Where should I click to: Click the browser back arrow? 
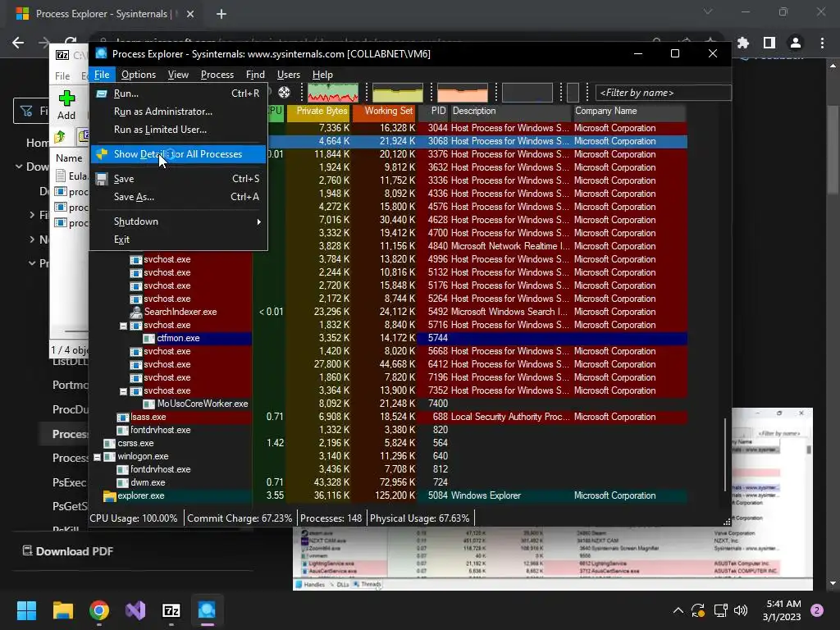click(18, 43)
